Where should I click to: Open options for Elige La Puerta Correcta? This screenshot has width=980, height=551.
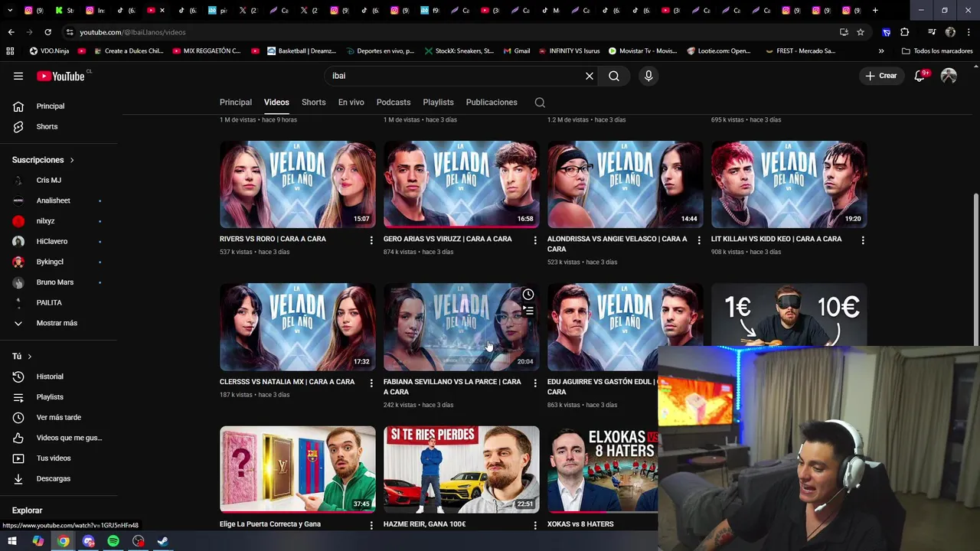tap(371, 526)
